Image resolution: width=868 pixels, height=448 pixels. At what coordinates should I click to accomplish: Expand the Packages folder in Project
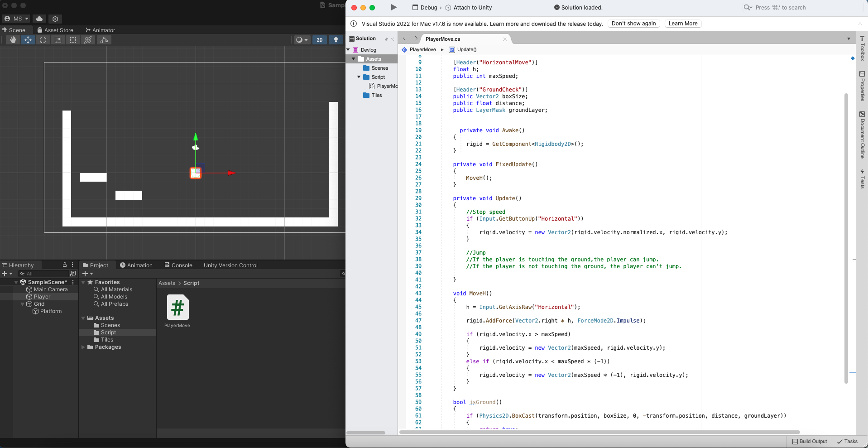pyautogui.click(x=83, y=347)
